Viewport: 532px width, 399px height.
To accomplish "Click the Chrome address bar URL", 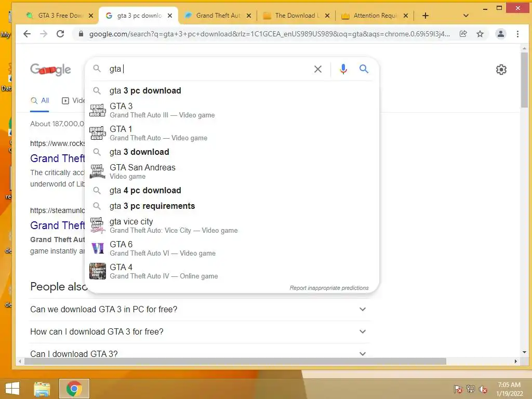I will [270, 34].
